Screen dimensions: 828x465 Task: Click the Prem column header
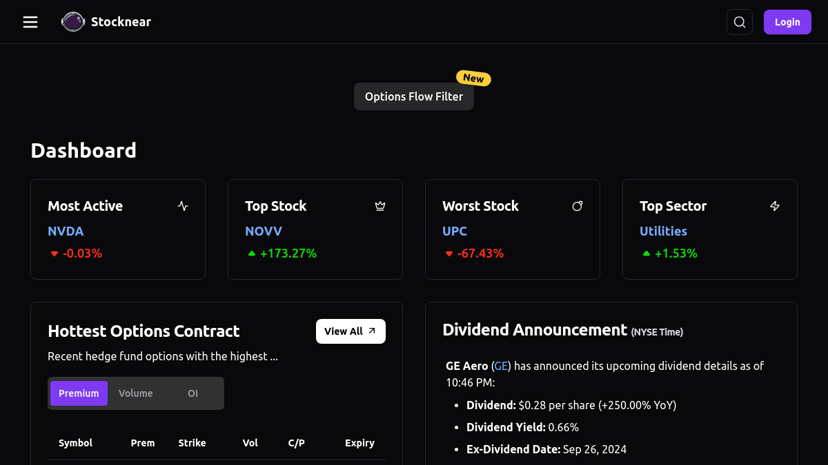[x=143, y=443]
